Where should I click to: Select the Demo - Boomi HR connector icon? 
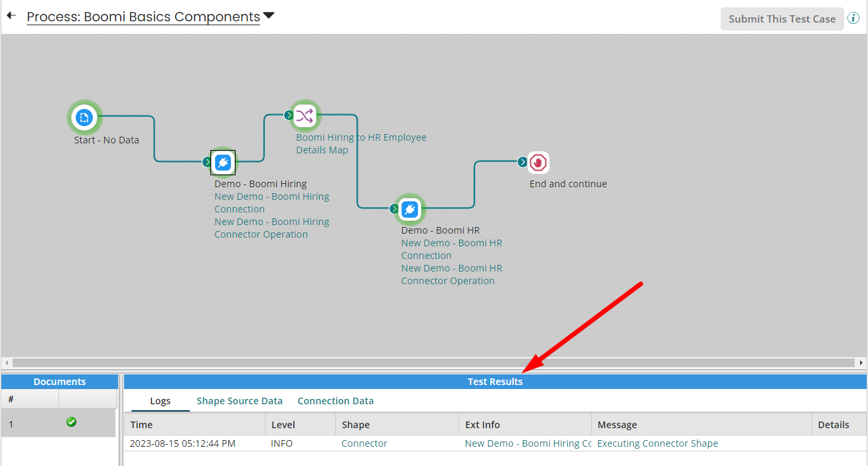tap(409, 209)
